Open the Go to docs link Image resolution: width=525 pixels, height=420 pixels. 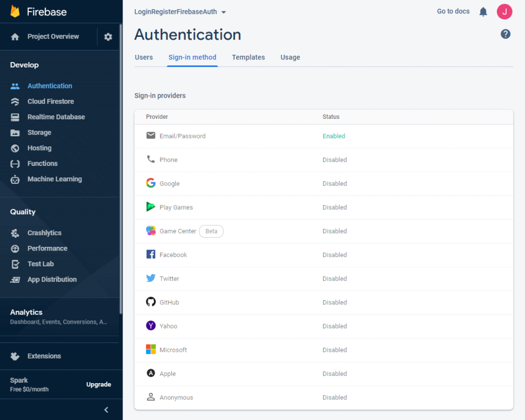[453, 11]
